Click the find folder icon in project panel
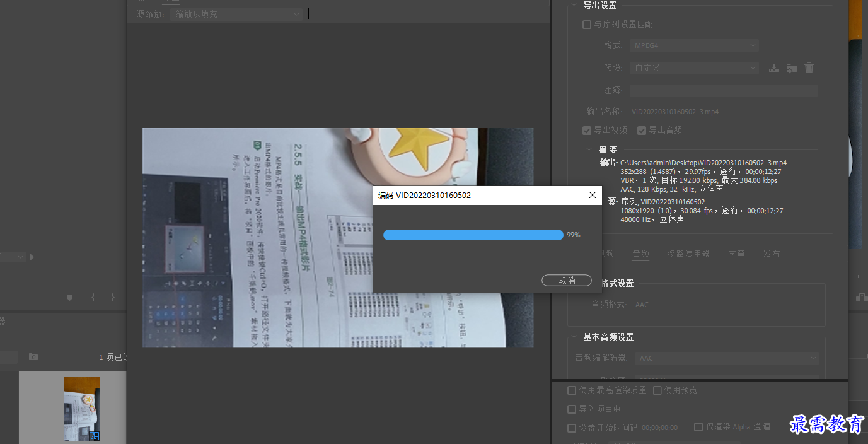The image size is (868, 444). point(33,357)
